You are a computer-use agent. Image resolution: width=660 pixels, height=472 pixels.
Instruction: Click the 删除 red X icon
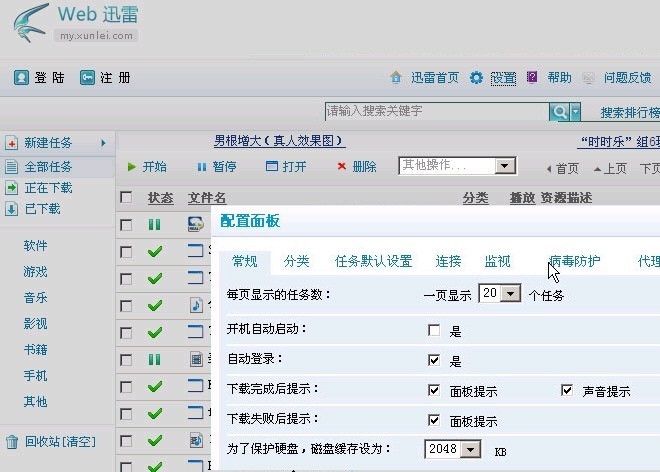pyautogui.click(x=342, y=167)
